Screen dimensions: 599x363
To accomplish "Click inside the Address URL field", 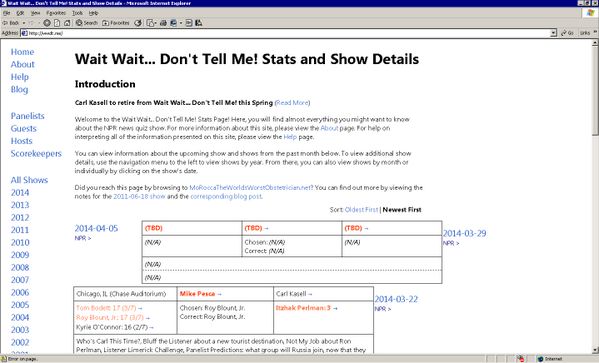I will pos(287,33).
